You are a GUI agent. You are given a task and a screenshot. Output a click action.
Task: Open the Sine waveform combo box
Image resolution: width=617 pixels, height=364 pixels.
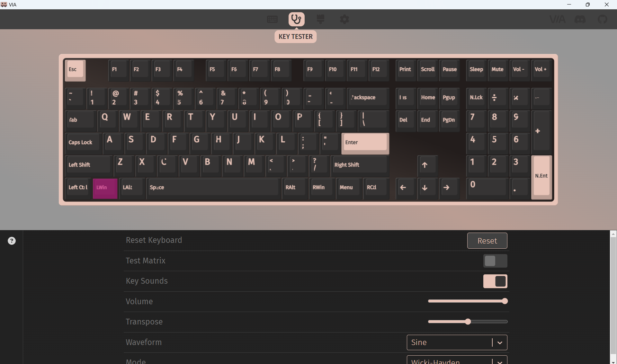click(x=457, y=342)
